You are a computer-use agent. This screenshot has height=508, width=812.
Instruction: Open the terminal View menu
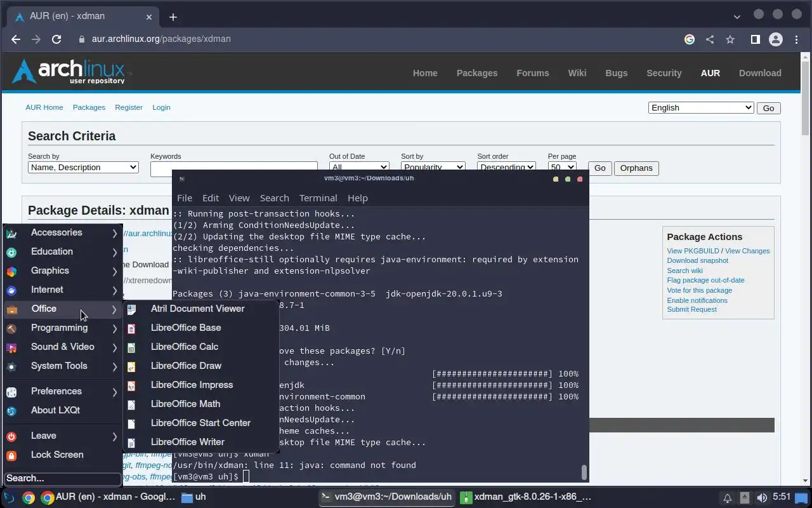point(239,198)
